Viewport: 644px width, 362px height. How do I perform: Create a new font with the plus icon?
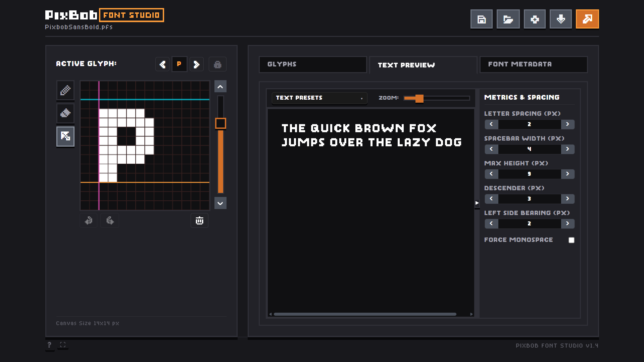coord(534,19)
